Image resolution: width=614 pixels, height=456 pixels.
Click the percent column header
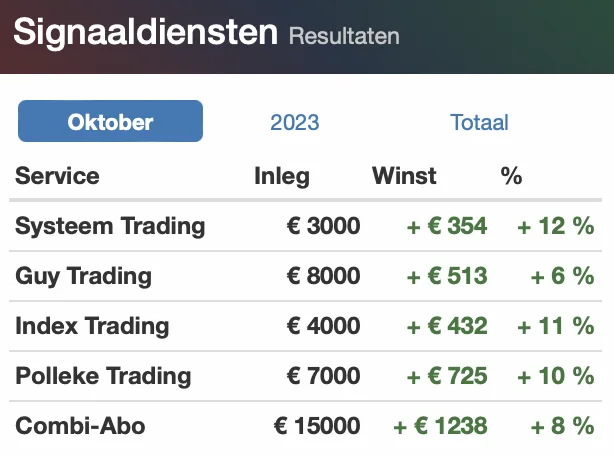[x=511, y=175]
